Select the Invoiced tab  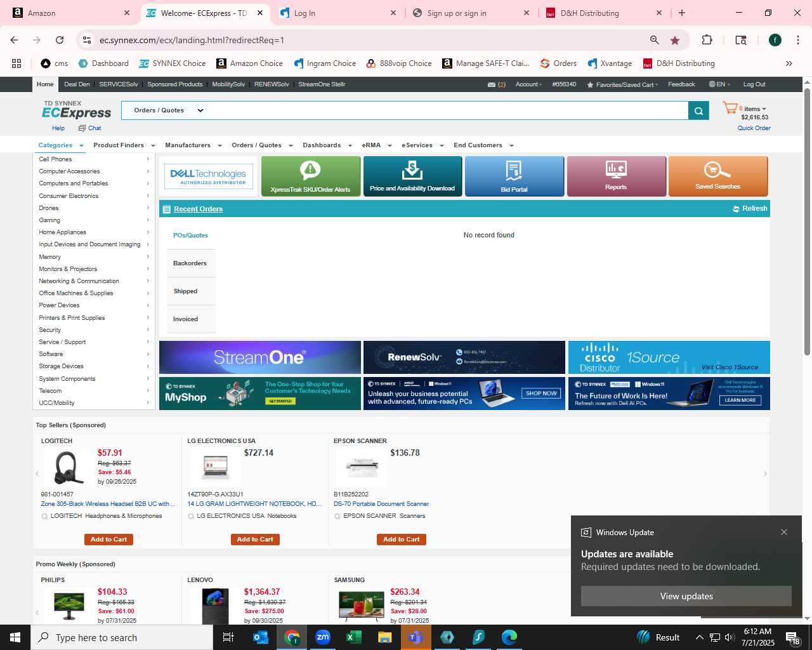coord(190,319)
